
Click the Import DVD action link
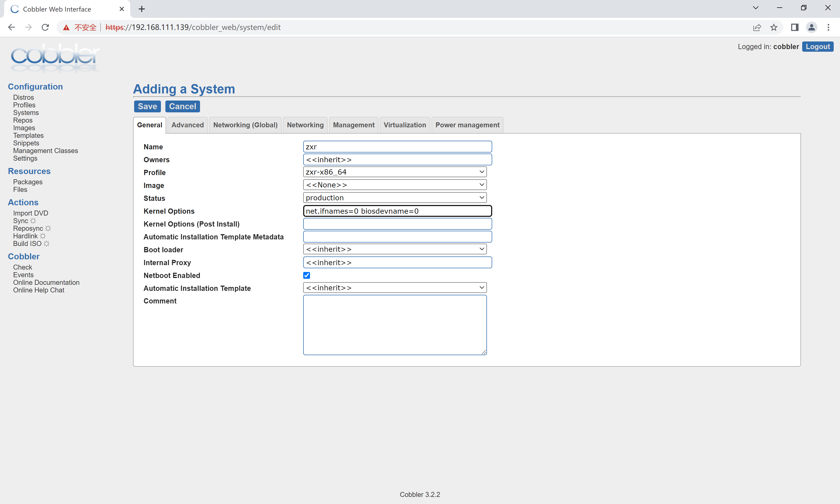click(30, 213)
